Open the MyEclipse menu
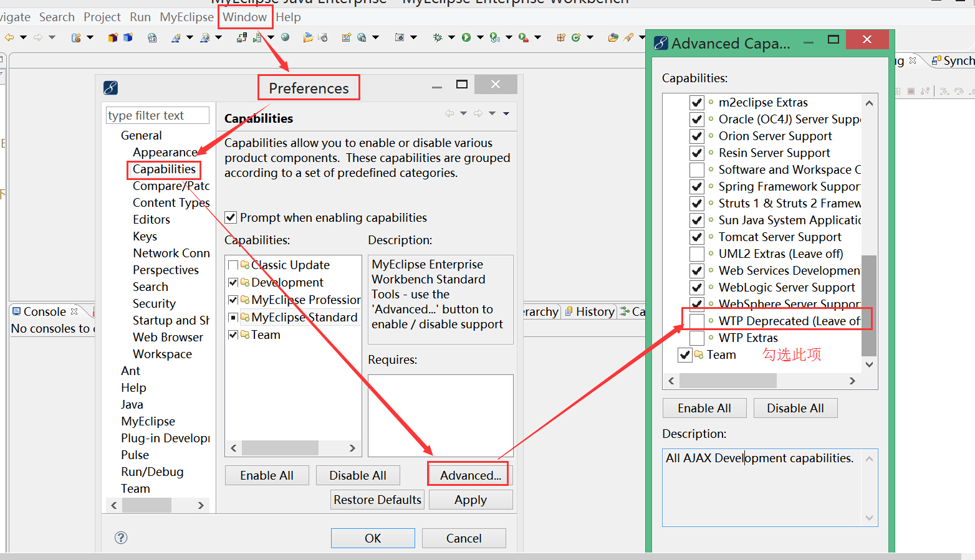This screenshot has width=975, height=560. point(186,17)
